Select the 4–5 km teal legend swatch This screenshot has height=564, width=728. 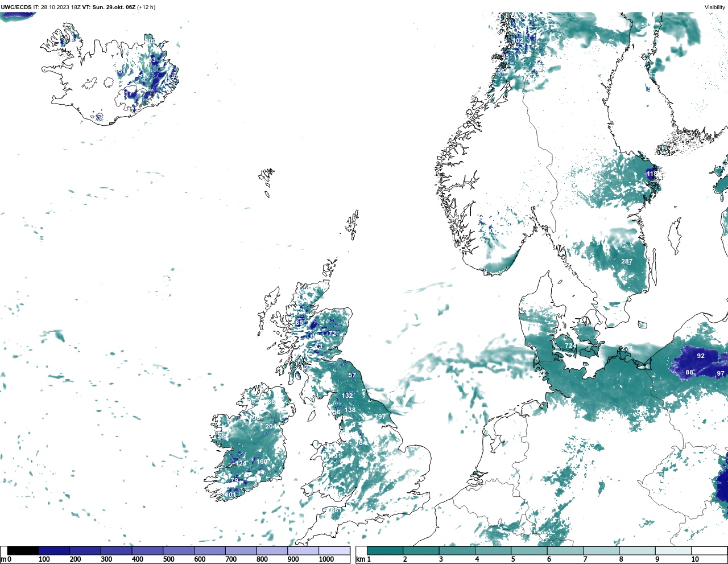click(x=493, y=550)
